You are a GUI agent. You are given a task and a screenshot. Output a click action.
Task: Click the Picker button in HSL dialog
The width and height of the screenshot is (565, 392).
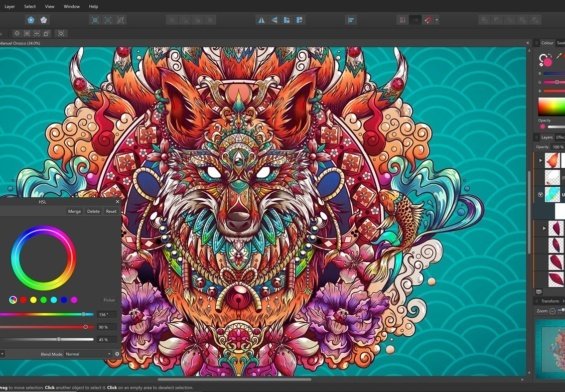[x=109, y=300]
